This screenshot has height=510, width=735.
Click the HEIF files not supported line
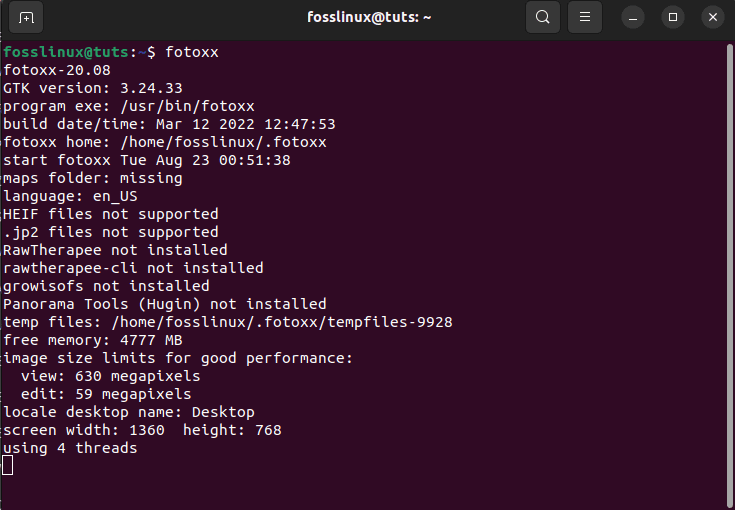tap(111, 214)
